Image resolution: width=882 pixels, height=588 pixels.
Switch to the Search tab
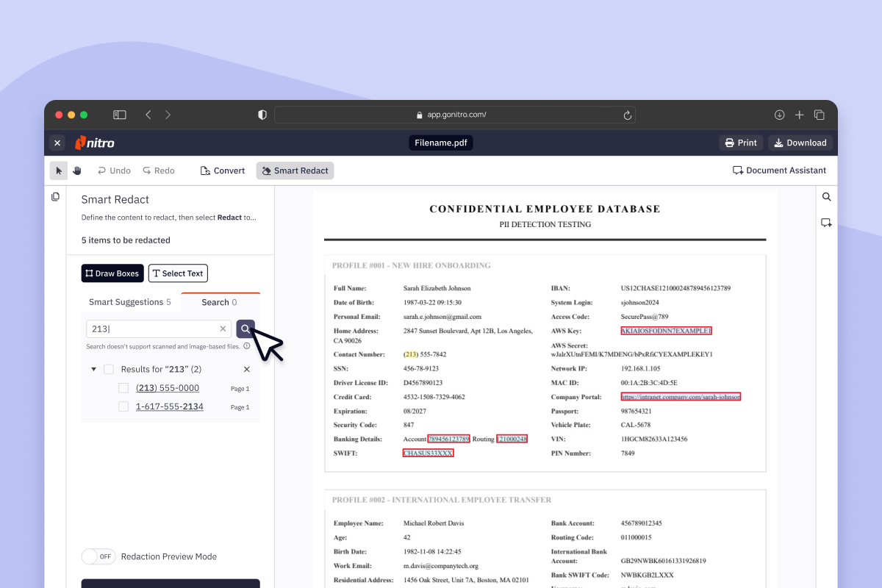point(220,302)
